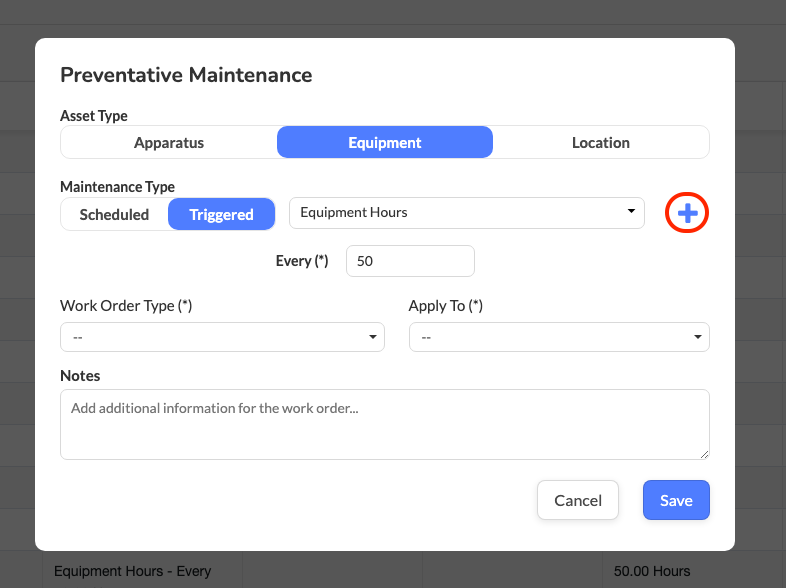Viewport: 786px width, 588px height.
Task: Choose the Equipment asset type tab
Action: point(385,142)
